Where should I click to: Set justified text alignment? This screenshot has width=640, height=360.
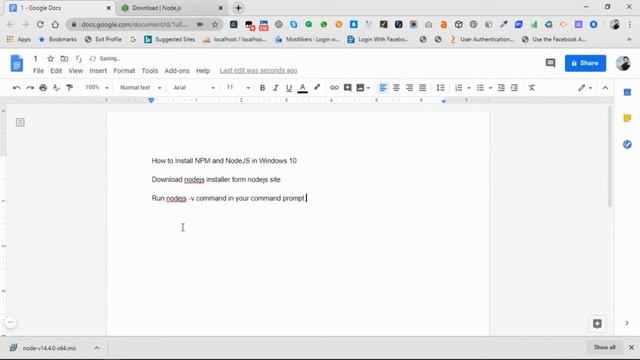[422, 88]
